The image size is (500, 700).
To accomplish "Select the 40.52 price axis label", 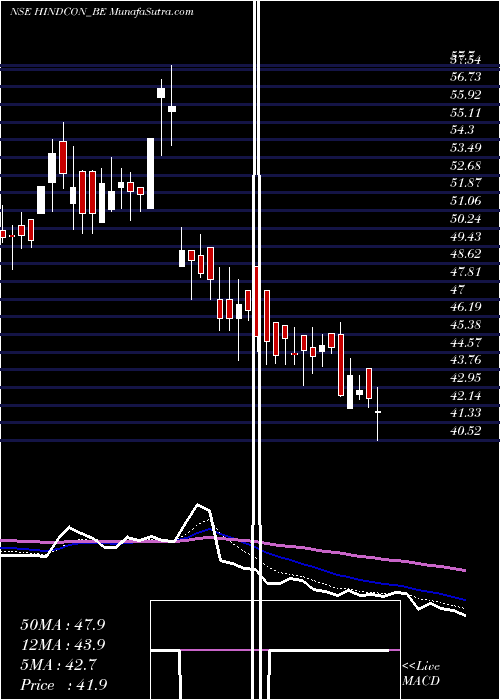I will (x=466, y=431).
